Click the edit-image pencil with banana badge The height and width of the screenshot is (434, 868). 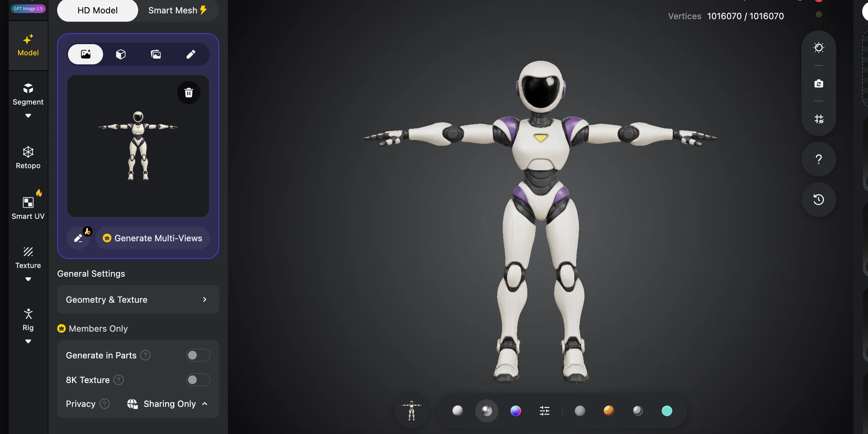tap(79, 238)
